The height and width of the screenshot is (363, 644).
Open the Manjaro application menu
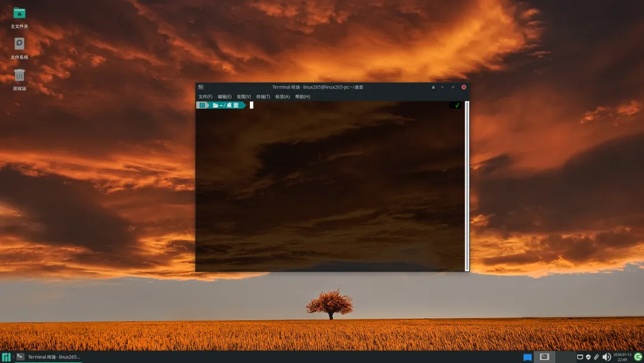click(x=6, y=356)
